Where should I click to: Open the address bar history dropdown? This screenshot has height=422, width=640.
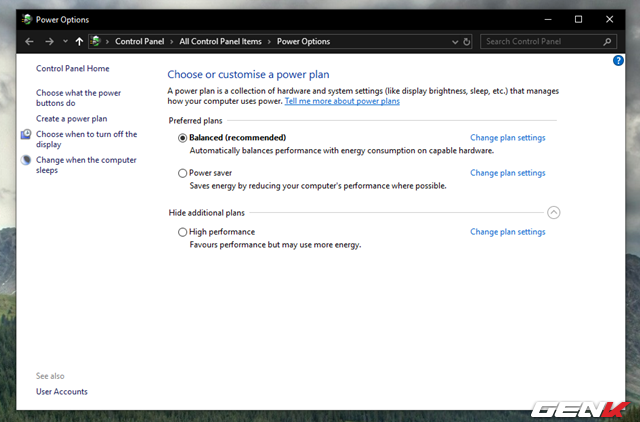(x=455, y=42)
